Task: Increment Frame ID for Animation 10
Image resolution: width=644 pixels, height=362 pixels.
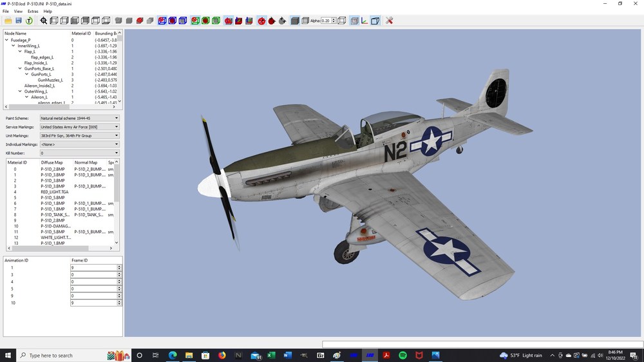Action: 119,301
